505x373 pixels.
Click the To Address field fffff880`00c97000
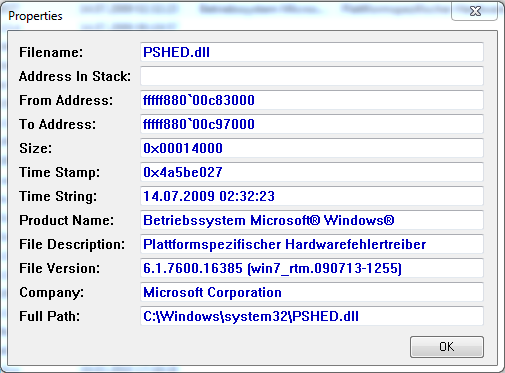click(312, 124)
